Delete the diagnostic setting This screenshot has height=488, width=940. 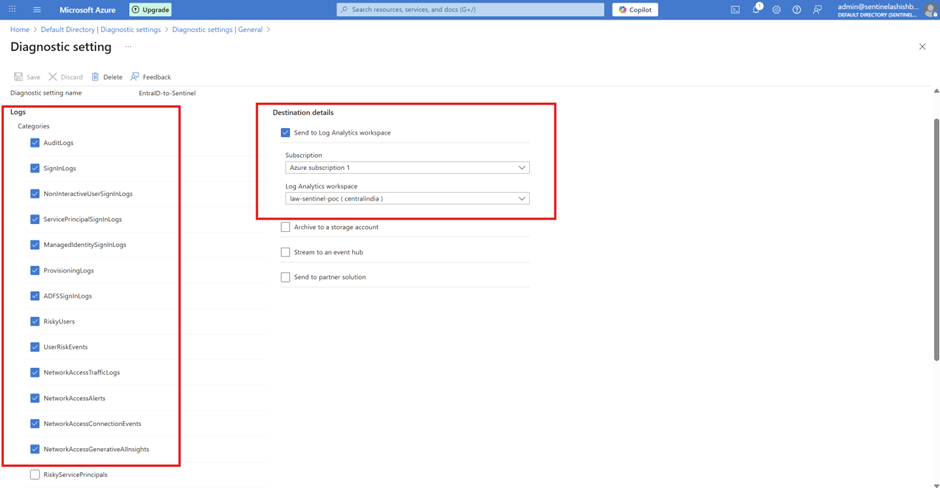106,77
